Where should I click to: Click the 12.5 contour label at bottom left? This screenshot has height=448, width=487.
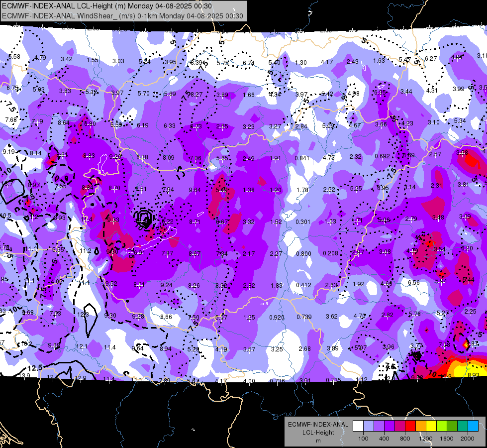[x=35, y=368]
